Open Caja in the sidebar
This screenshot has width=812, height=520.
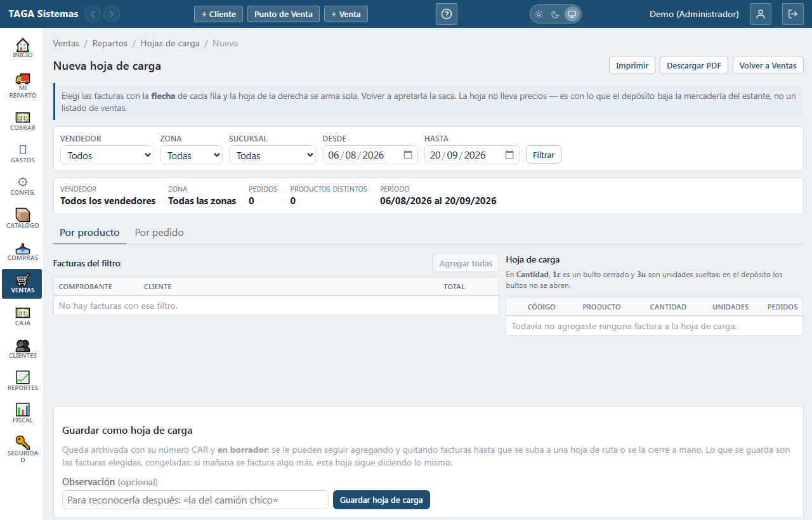[22, 316]
